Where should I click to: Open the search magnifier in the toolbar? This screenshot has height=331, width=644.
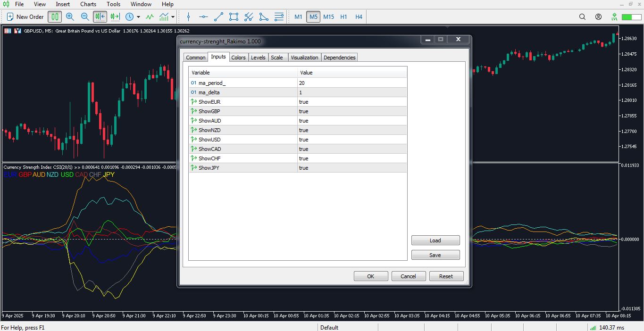pyautogui.click(x=583, y=17)
